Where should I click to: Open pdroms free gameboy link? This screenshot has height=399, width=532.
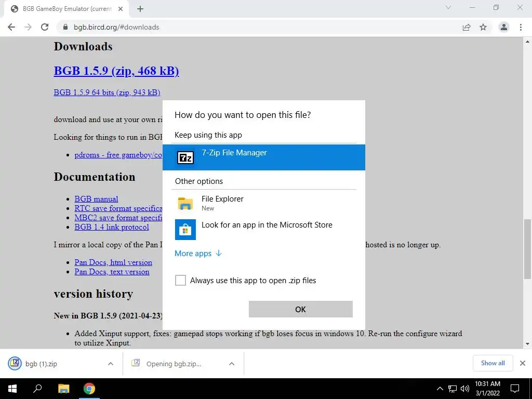[x=118, y=155]
